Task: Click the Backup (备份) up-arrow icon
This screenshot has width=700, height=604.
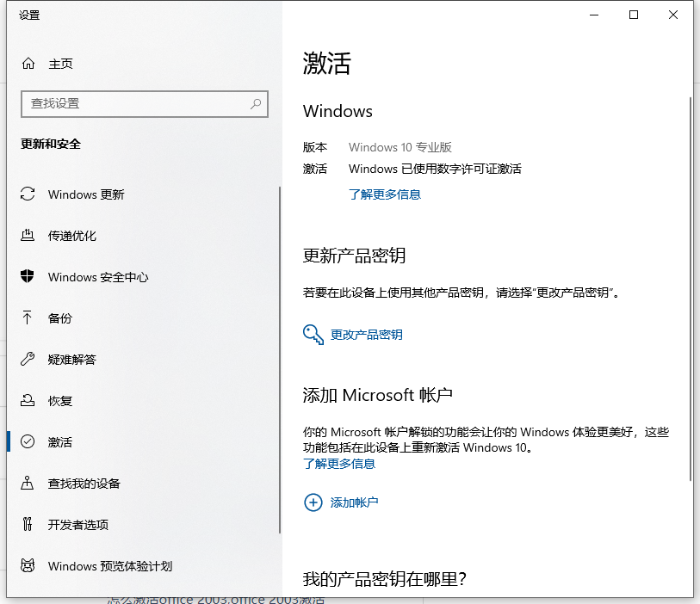Action: click(x=28, y=317)
